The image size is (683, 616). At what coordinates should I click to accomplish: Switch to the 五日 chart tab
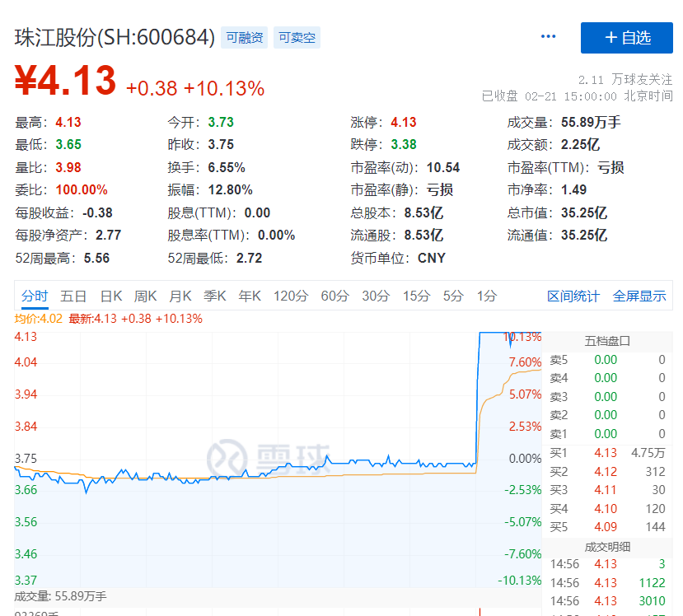click(x=73, y=296)
